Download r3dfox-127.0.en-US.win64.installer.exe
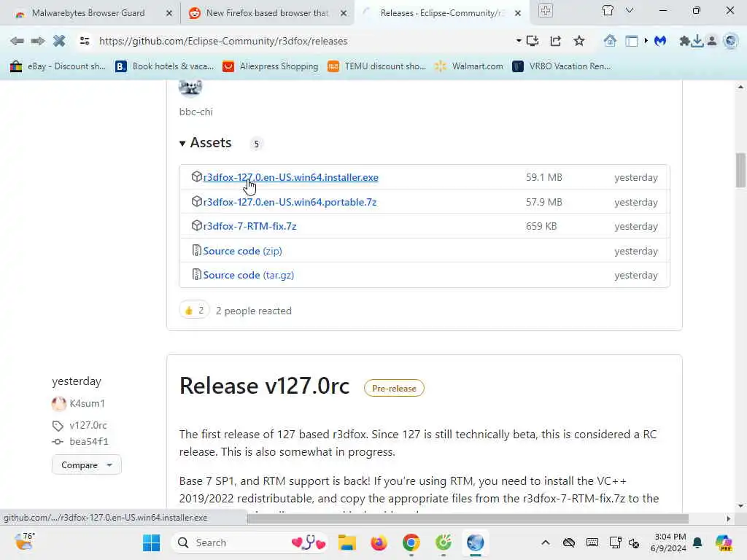 (x=290, y=177)
